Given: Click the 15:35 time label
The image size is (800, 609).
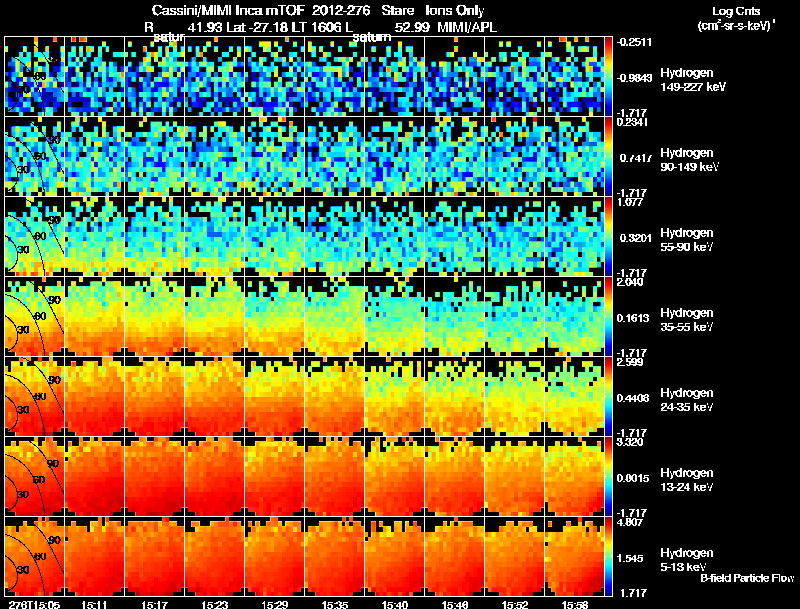Looking at the screenshot, I should click(334, 604).
